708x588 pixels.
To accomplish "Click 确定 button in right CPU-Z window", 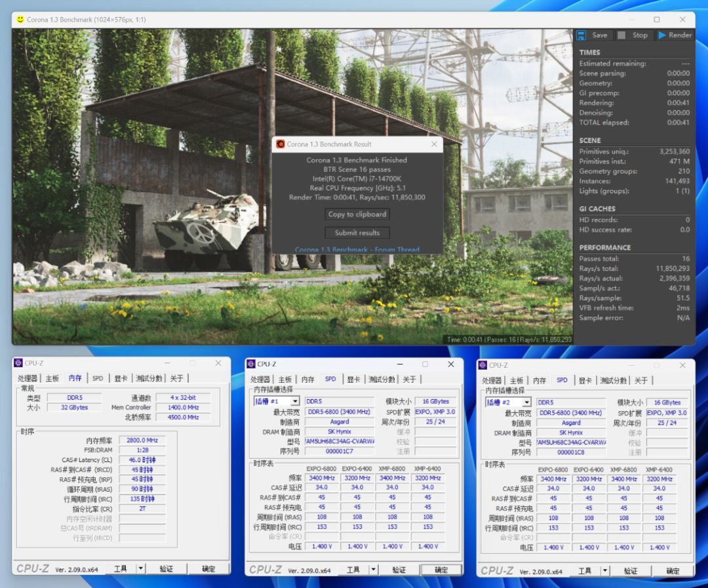I will [x=673, y=571].
